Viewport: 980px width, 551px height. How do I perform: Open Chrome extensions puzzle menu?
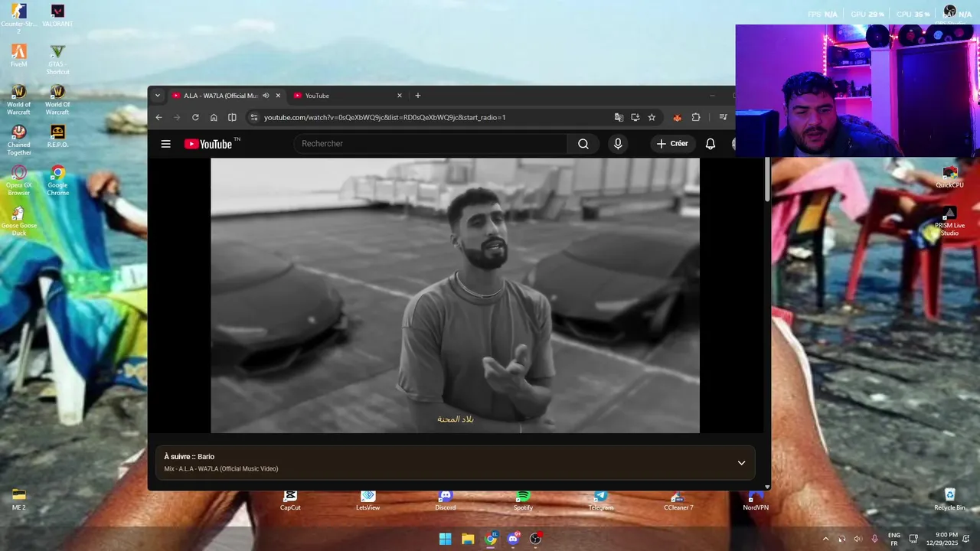tap(696, 117)
